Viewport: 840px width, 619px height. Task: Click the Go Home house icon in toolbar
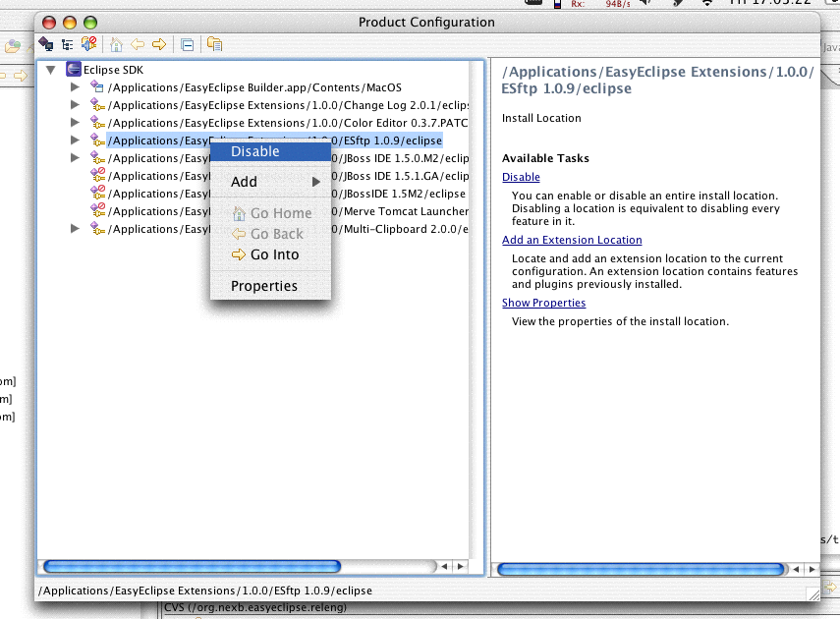pos(117,44)
